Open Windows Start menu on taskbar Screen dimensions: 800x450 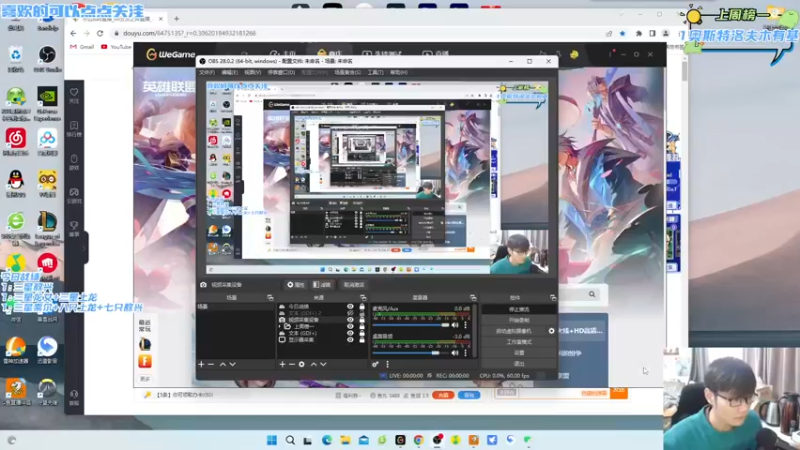click(x=272, y=440)
